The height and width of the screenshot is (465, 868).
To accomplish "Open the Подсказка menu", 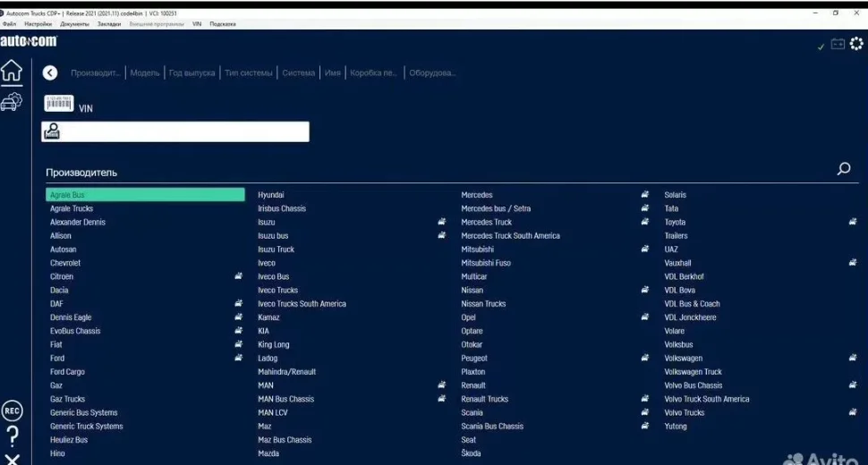I will [x=223, y=24].
